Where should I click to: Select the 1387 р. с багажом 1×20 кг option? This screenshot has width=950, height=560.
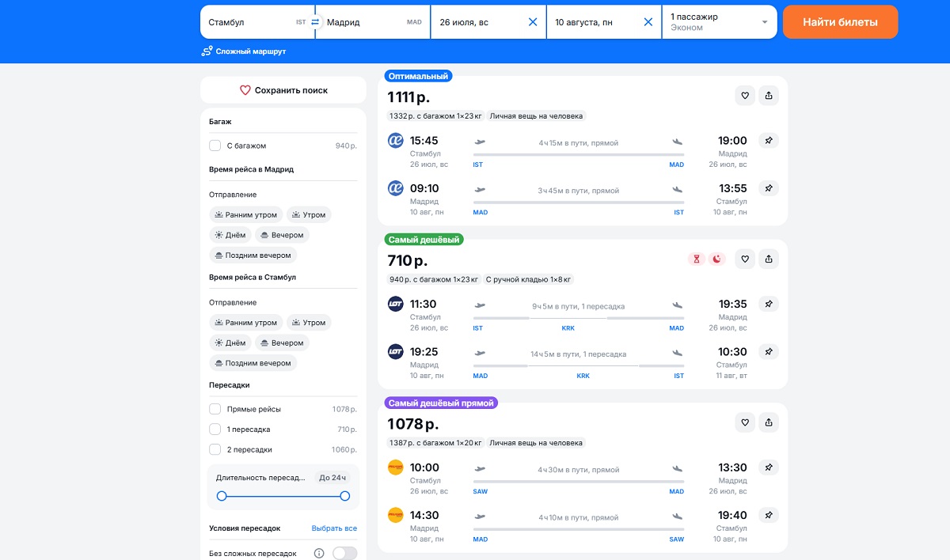coord(435,443)
